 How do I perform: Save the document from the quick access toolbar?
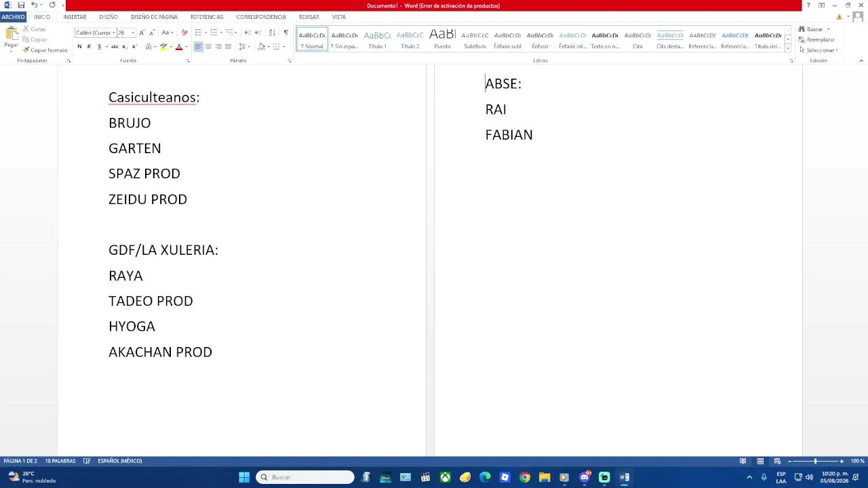(21, 5)
